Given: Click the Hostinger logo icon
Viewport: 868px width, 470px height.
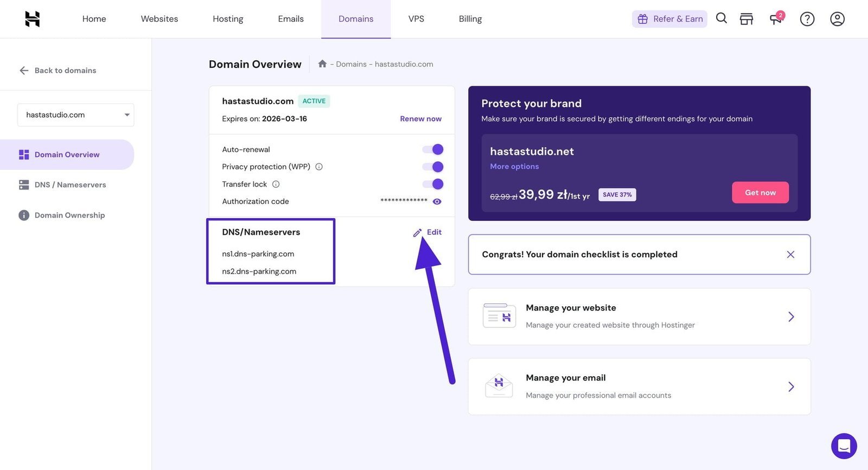Looking at the screenshot, I should tap(33, 19).
